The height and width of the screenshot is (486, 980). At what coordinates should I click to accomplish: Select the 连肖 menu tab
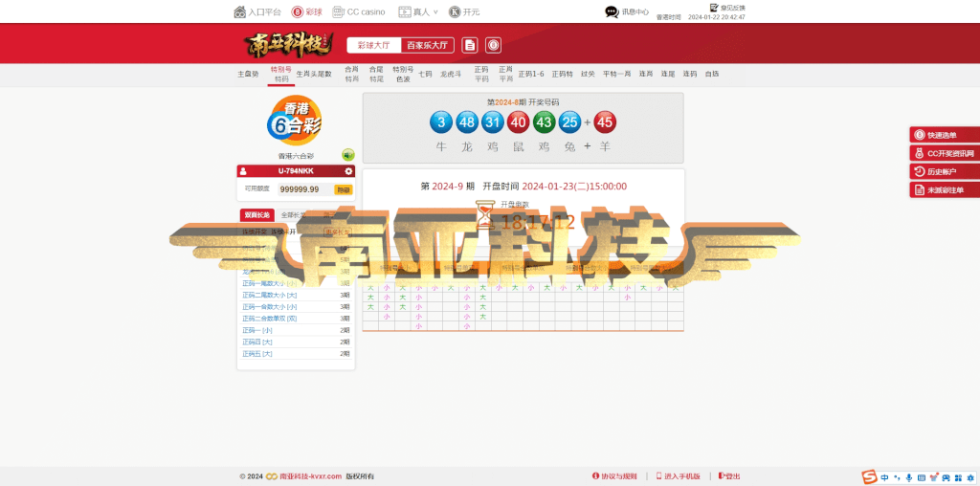tap(646, 74)
